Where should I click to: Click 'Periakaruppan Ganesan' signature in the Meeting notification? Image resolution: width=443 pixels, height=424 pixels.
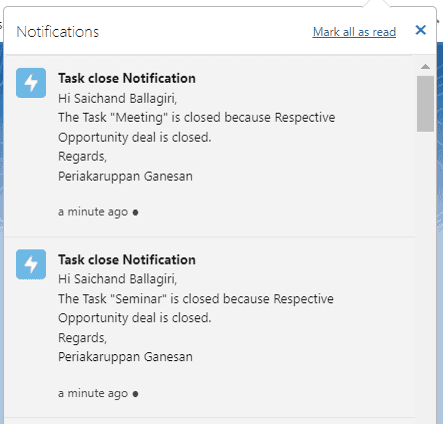point(125,176)
